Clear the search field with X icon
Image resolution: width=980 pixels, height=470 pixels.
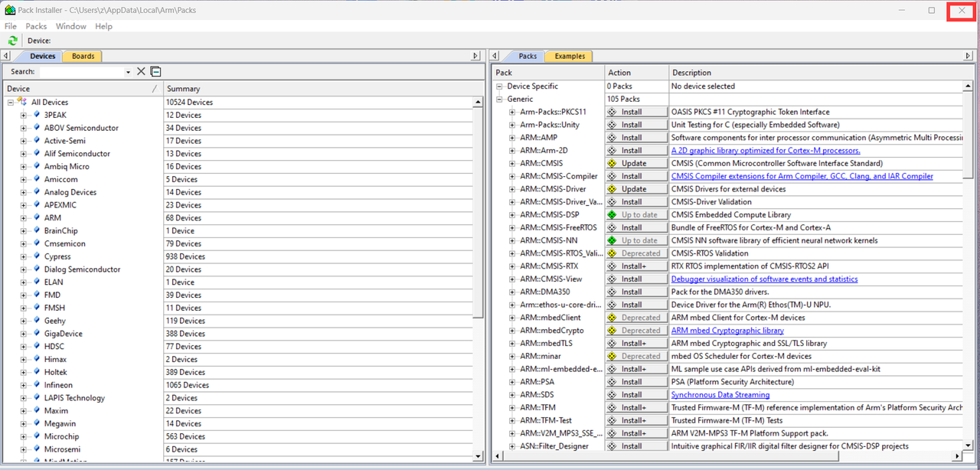click(141, 71)
